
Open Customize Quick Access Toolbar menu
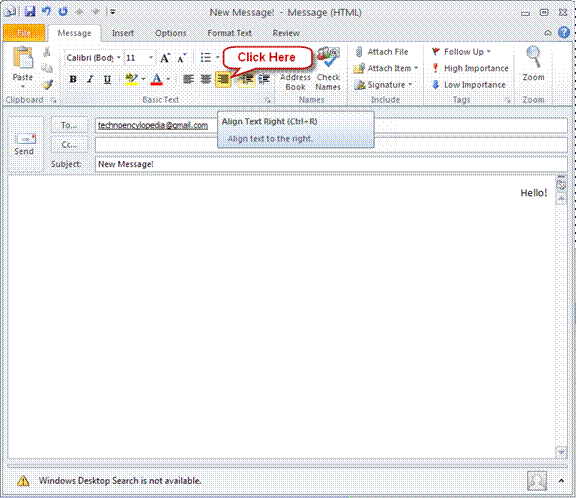[x=112, y=12]
